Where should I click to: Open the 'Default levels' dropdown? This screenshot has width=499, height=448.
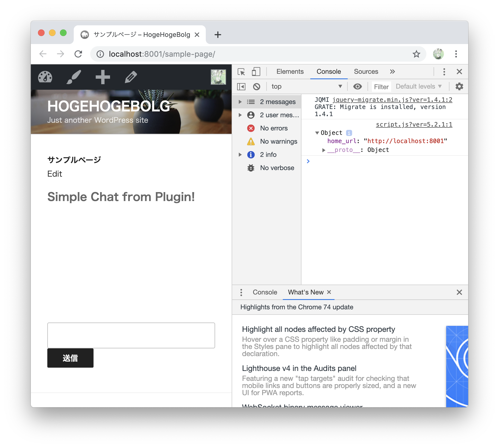[x=418, y=86]
